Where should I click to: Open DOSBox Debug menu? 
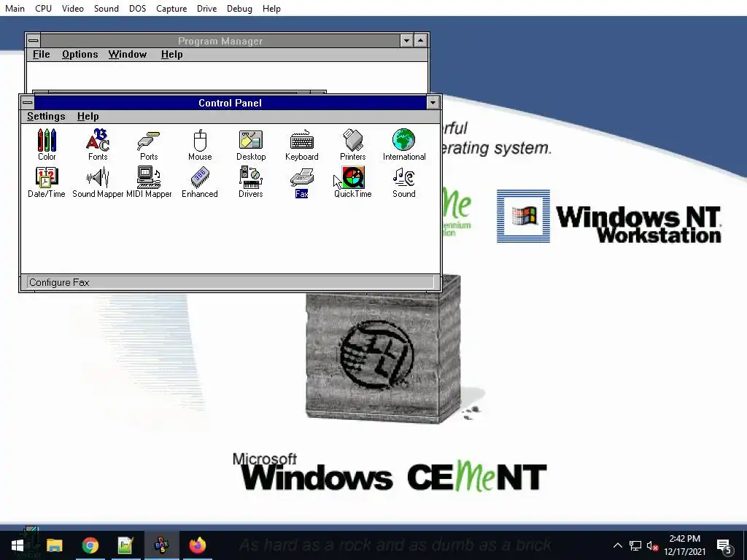[x=239, y=9]
